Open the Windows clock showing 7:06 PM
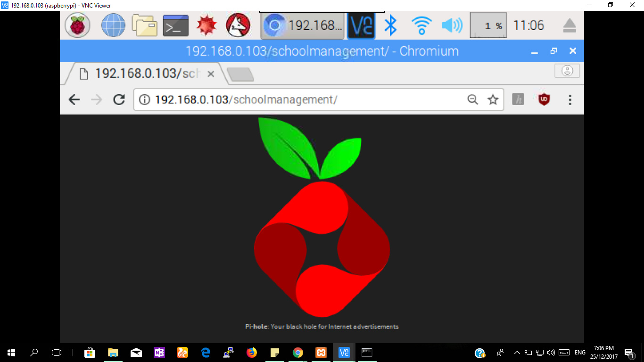Screen dimensions: 644x362 pos(604,352)
